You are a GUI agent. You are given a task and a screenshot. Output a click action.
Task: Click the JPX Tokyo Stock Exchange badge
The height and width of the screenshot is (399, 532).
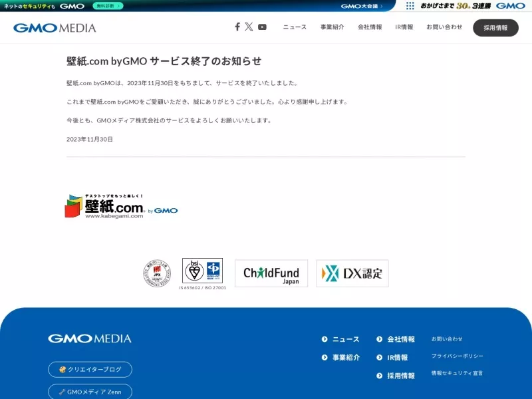click(x=157, y=273)
